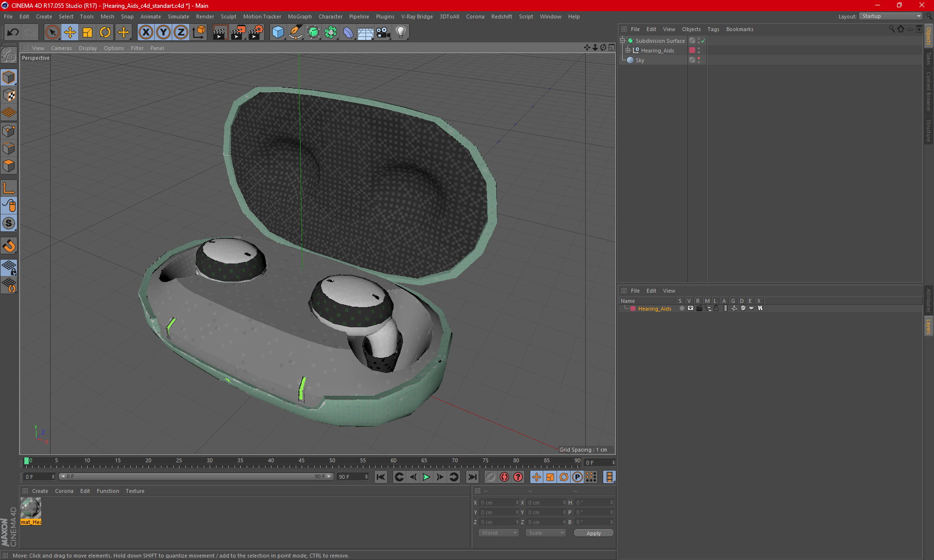The width and height of the screenshot is (934, 560).
Task: Click the red record active objects button
Action: [x=504, y=477]
